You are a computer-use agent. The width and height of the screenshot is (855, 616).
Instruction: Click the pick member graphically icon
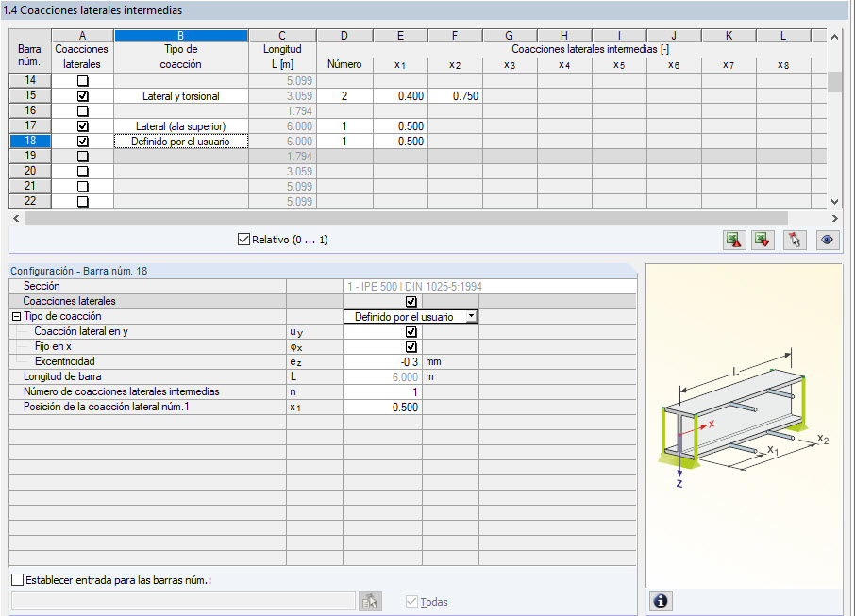pos(795,240)
